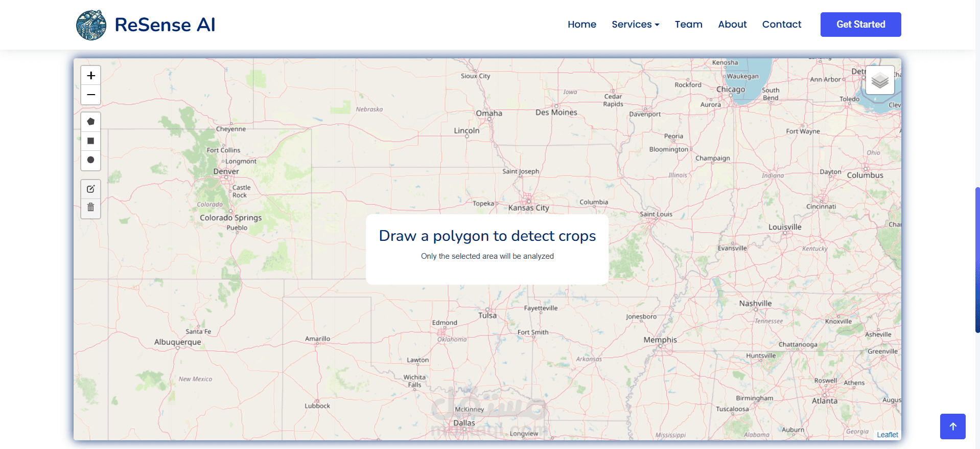
Task: Click the Colorado Springs map label
Action: [230, 218]
